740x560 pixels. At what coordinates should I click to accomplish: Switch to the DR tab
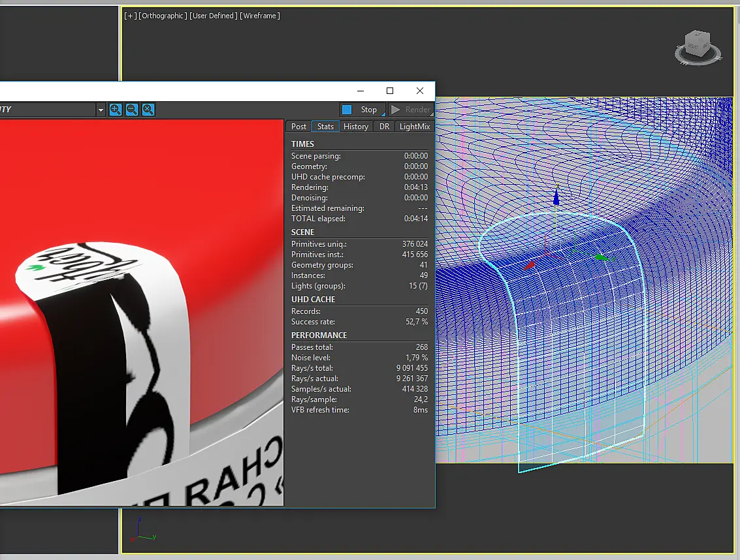384,127
